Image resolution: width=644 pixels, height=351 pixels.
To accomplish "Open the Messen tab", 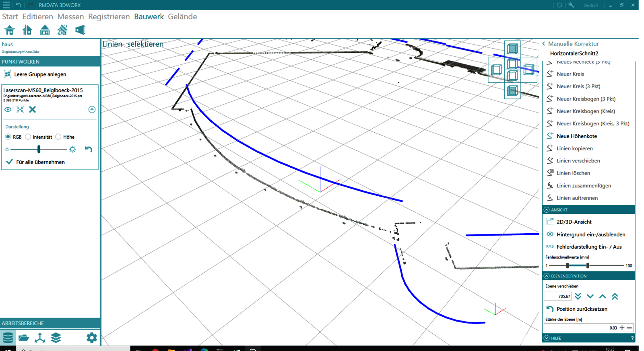I will (70, 16).
